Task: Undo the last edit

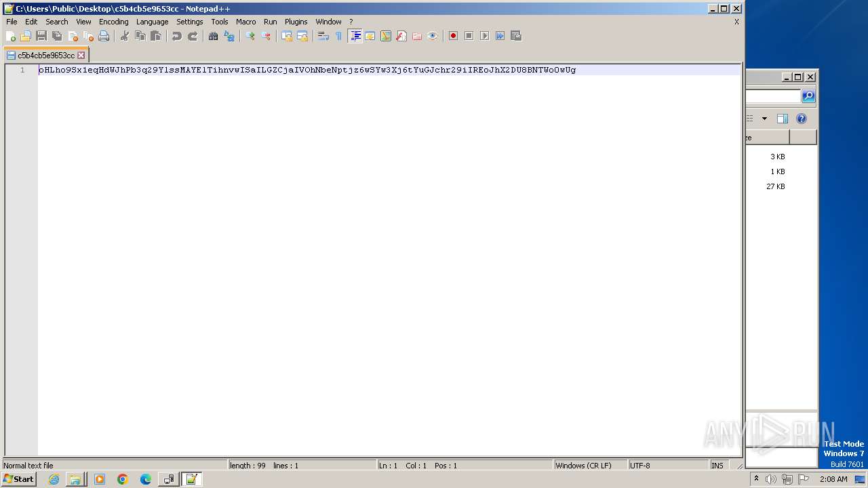Action: click(177, 36)
